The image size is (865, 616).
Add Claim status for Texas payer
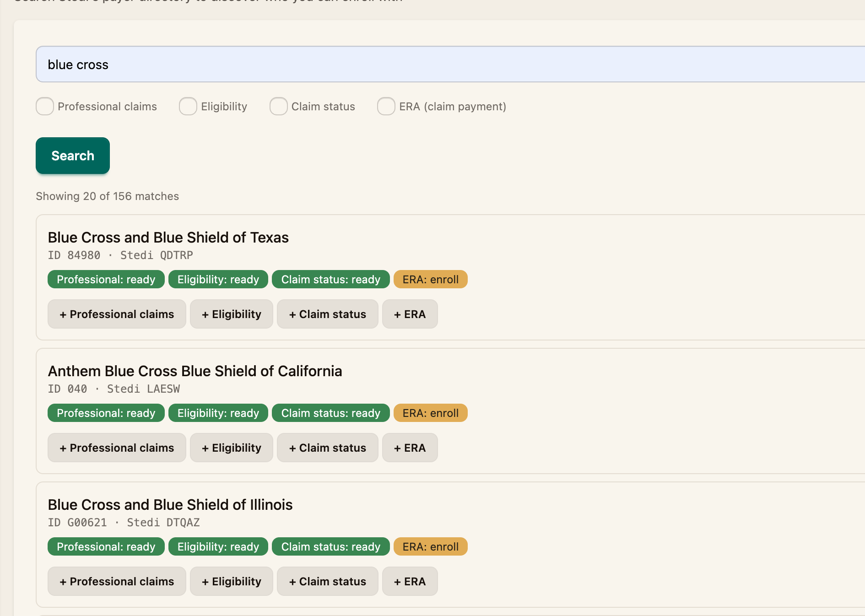click(x=328, y=314)
